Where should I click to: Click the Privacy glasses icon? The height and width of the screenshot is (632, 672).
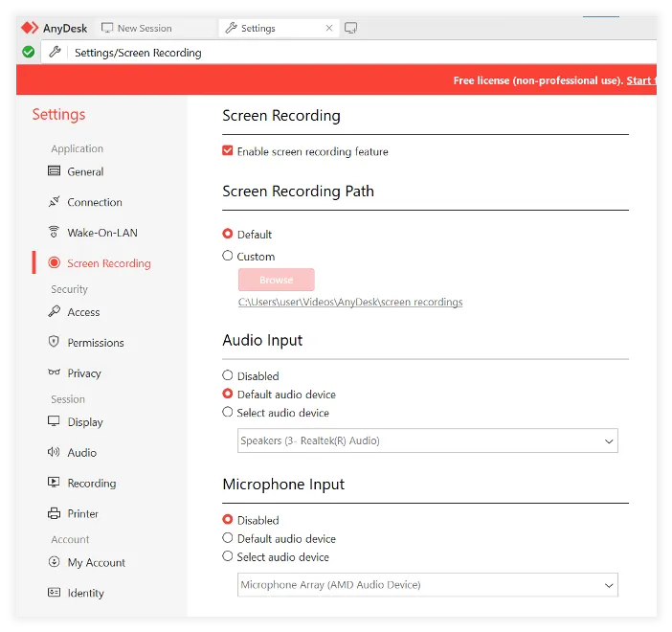pos(55,373)
